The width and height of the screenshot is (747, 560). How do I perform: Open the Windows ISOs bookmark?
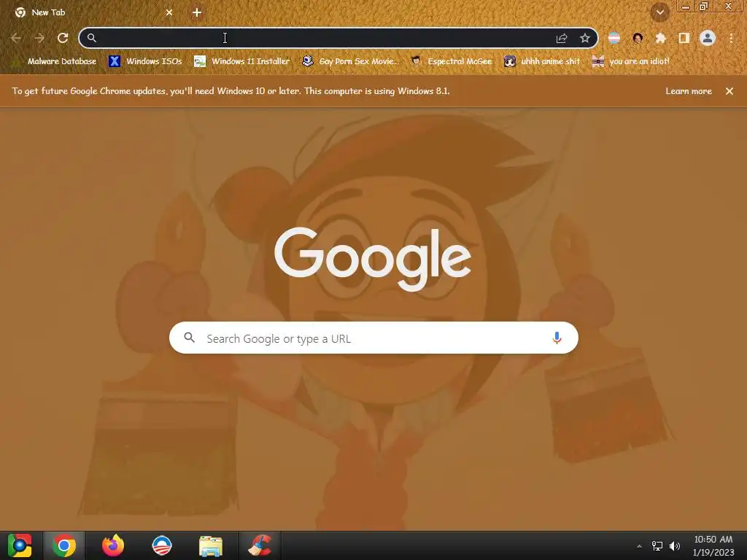145,61
